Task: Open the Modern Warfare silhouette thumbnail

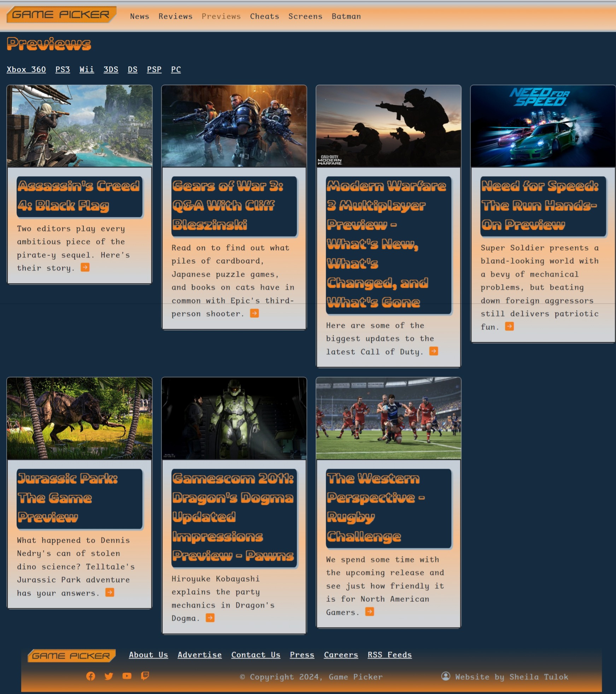Action: pos(388,126)
